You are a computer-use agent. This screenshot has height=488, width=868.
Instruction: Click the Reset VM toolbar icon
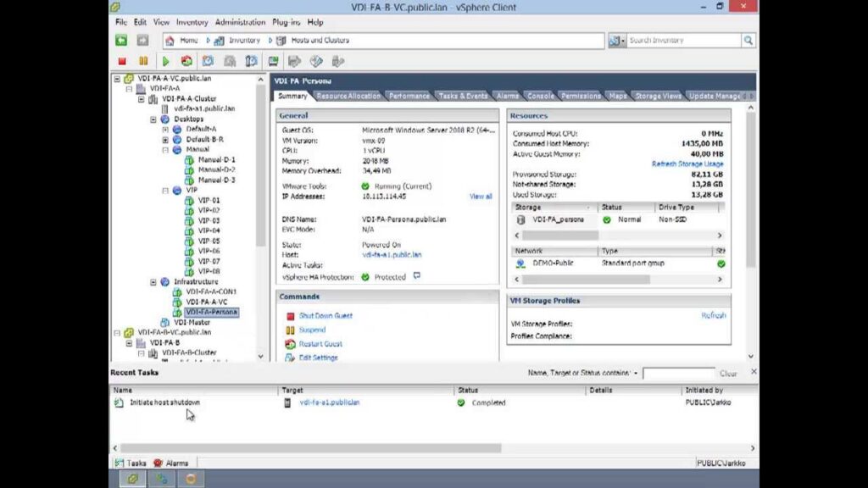186,61
